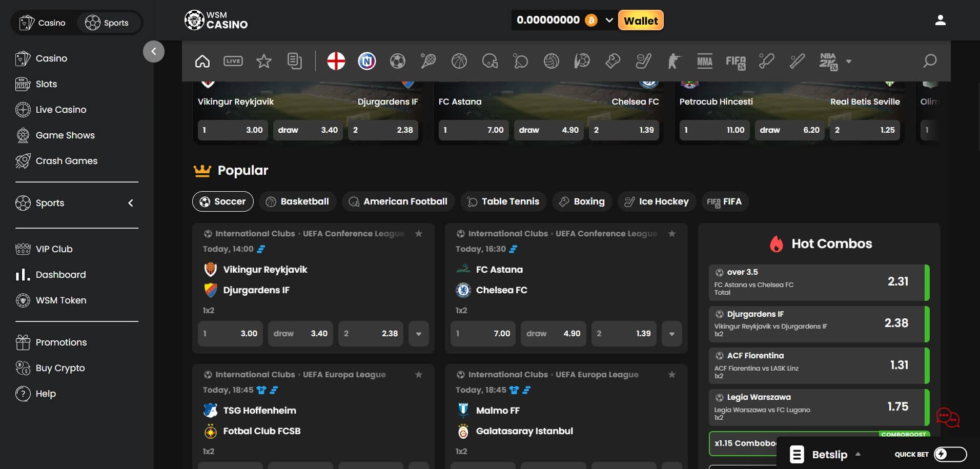Choose handball icon in toolbar
980x469 pixels.
[582, 61]
